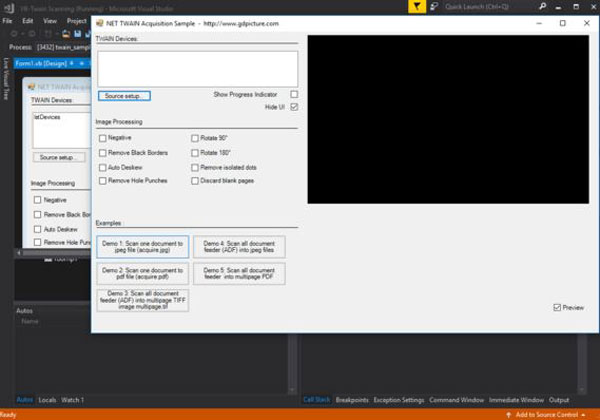Click the TWAIN Devices list box
Viewport: 600px width, 420px height.
(x=197, y=68)
